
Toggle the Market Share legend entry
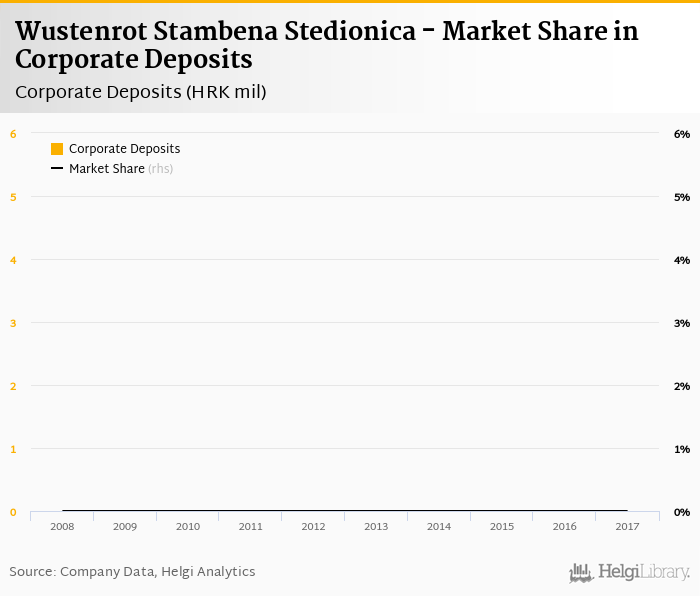[112, 168]
